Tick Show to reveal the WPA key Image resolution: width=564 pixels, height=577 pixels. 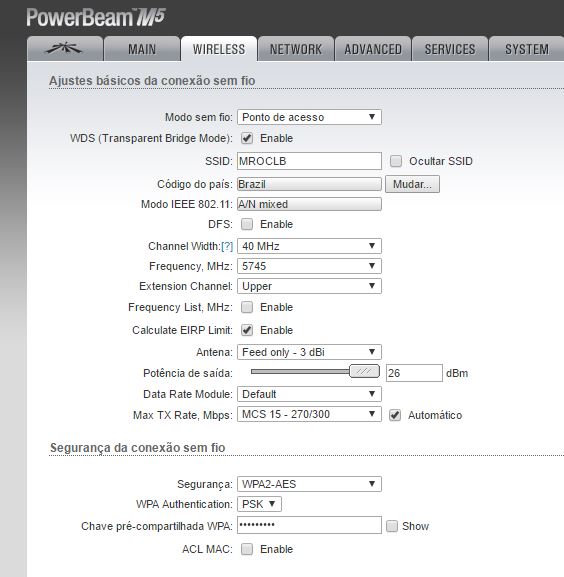point(392,526)
